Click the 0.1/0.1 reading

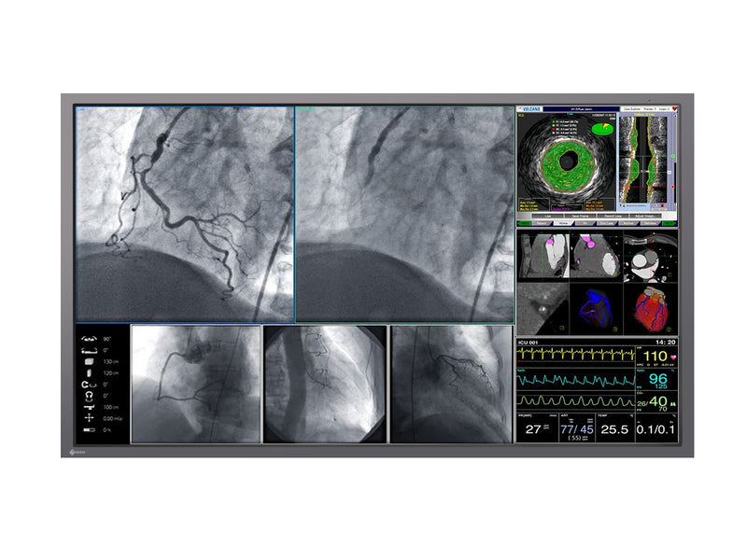click(655, 429)
